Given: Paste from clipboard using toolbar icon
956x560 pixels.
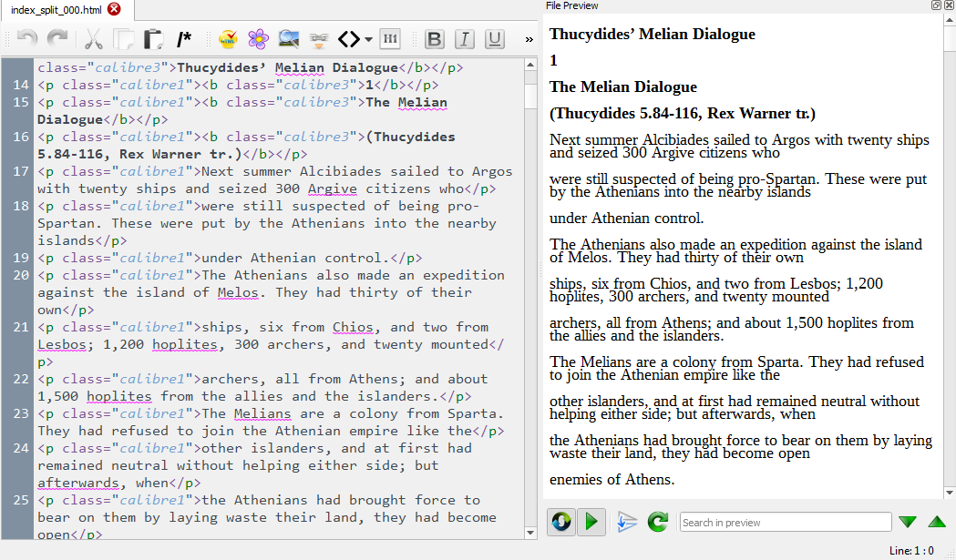Looking at the screenshot, I should click(154, 39).
